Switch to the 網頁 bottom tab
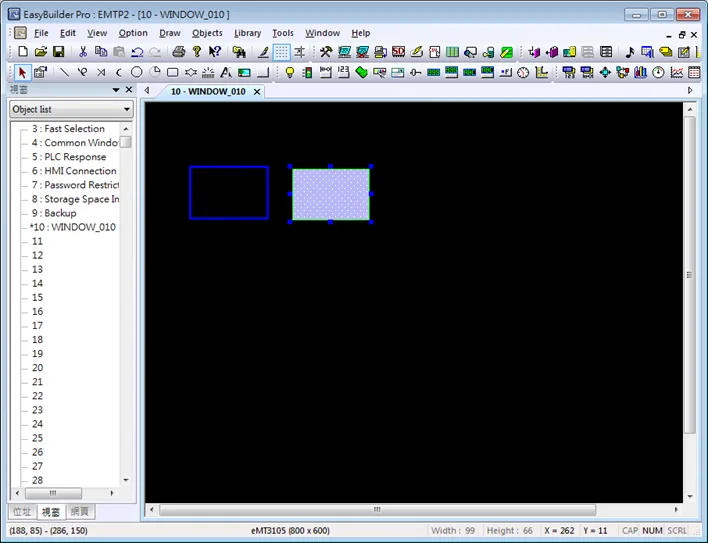The width and height of the screenshot is (708, 543). click(x=80, y=511)
